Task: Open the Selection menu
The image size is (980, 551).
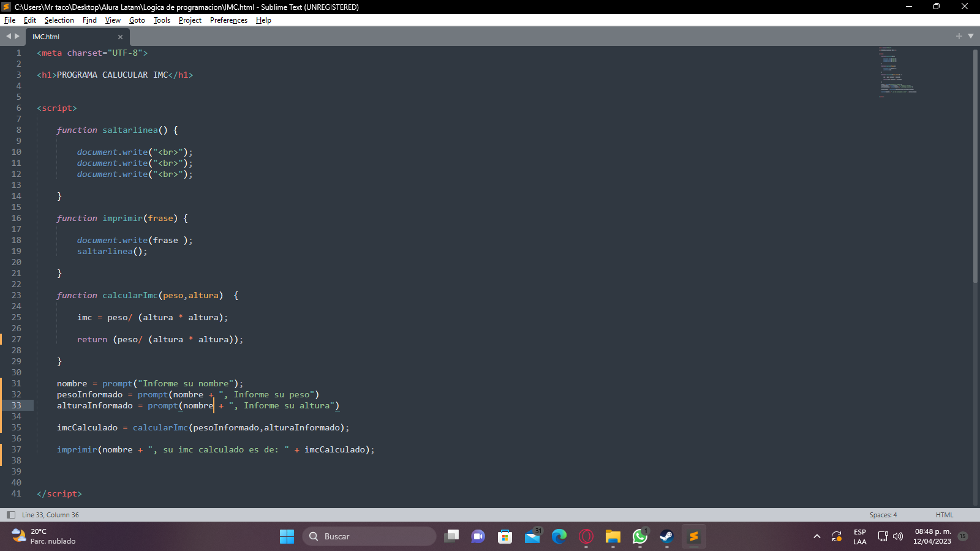Action: tap(59, 20)
